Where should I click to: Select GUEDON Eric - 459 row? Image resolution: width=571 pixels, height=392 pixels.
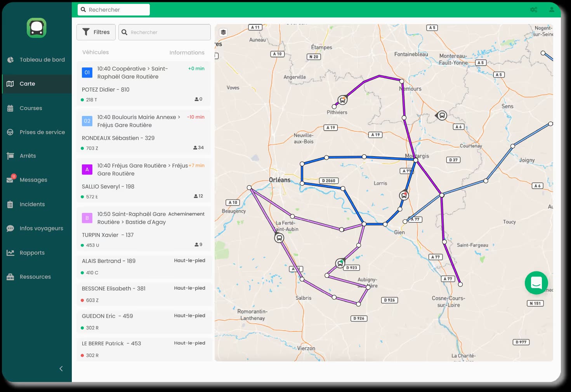tap(144, 322)
